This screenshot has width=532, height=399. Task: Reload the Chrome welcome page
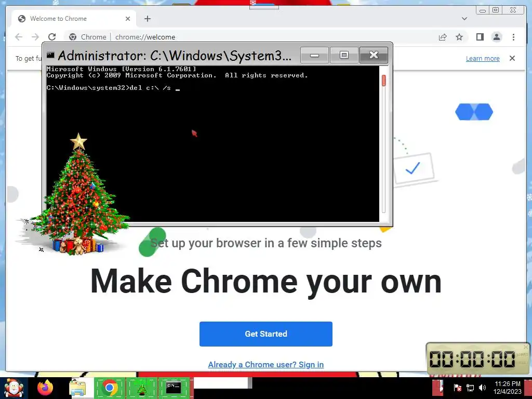click(52, 37)
